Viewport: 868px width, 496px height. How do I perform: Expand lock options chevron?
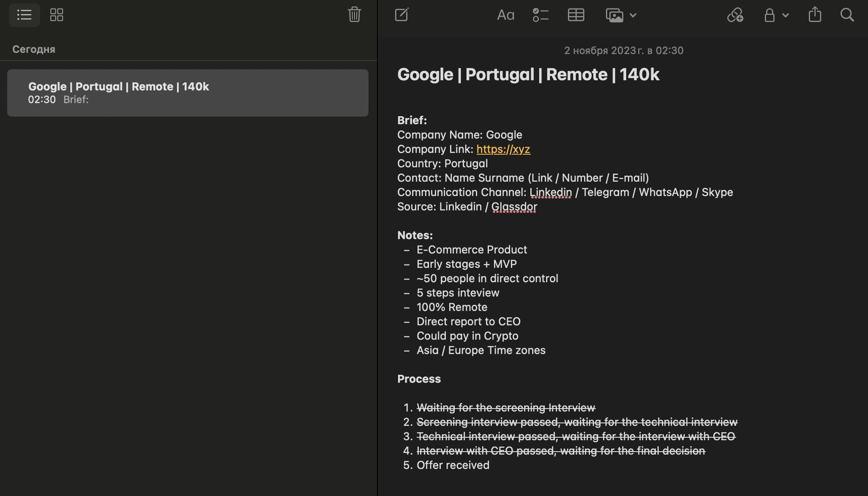[786, 15]
